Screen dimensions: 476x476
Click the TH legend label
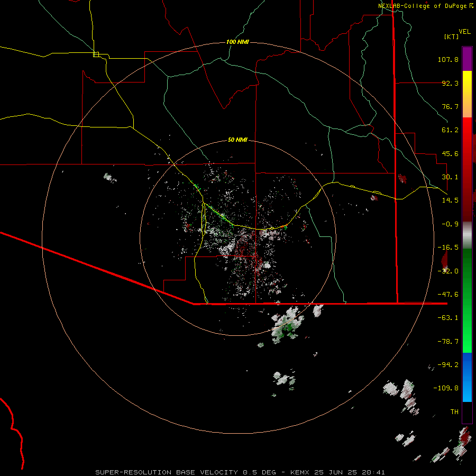454,412
